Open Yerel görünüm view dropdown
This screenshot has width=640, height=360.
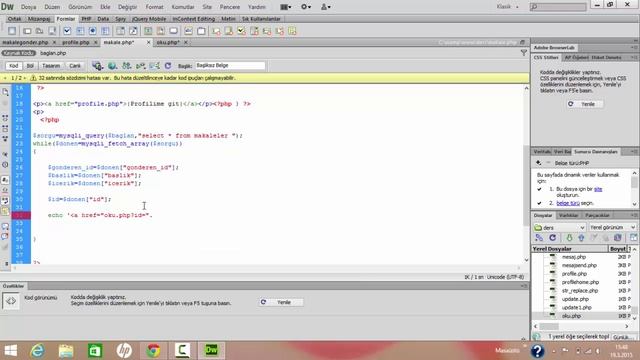pos(613,227)
